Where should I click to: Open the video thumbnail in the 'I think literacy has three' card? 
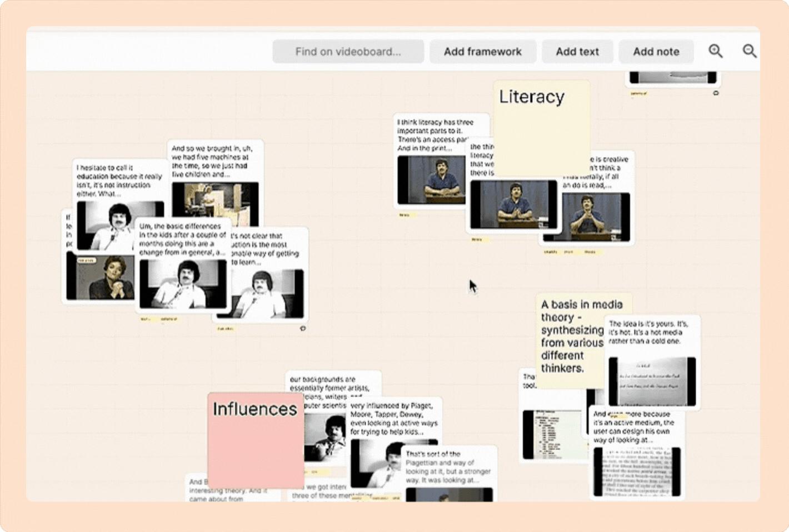[x=431, y=180]
